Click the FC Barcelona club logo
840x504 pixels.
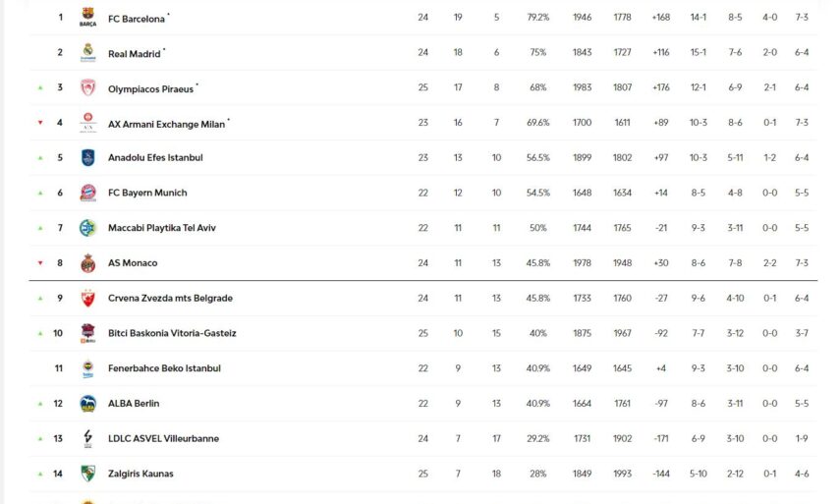[x=88, y=17]
